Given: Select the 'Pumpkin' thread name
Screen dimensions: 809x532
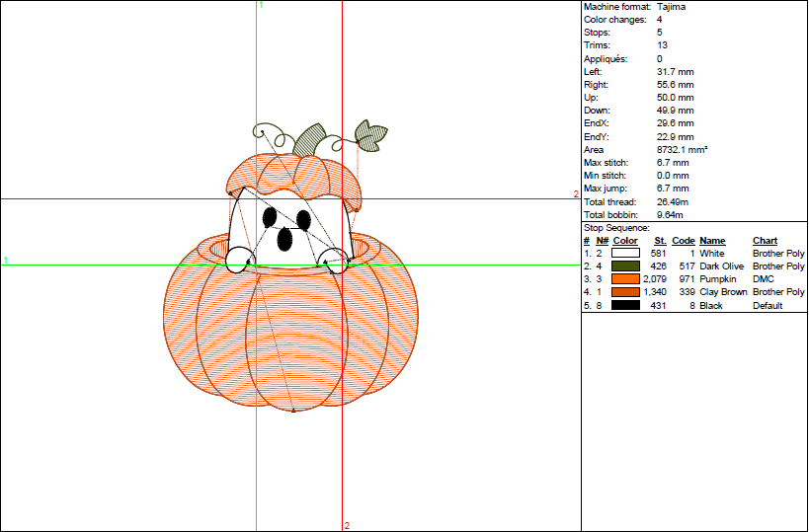Looking at the screenshot, I should (x=718, y=279).
